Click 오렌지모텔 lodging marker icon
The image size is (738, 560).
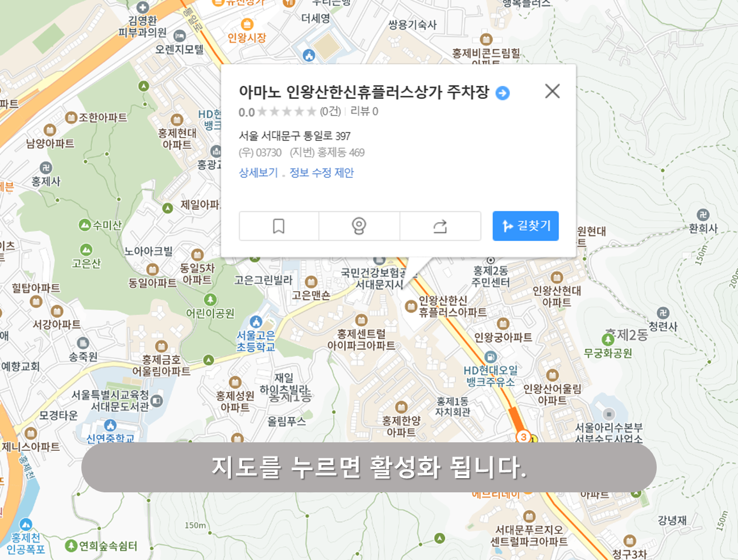click(180, 36)
